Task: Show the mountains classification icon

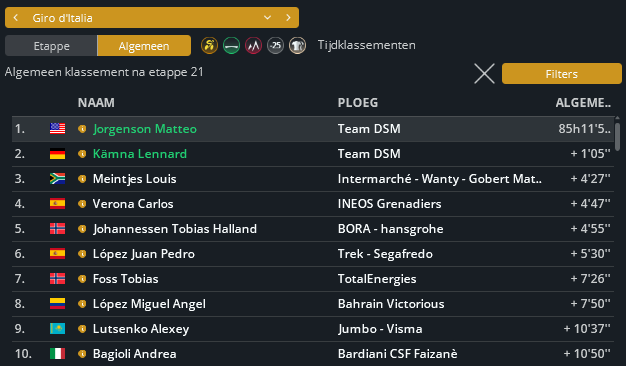Action: point(253,46)
